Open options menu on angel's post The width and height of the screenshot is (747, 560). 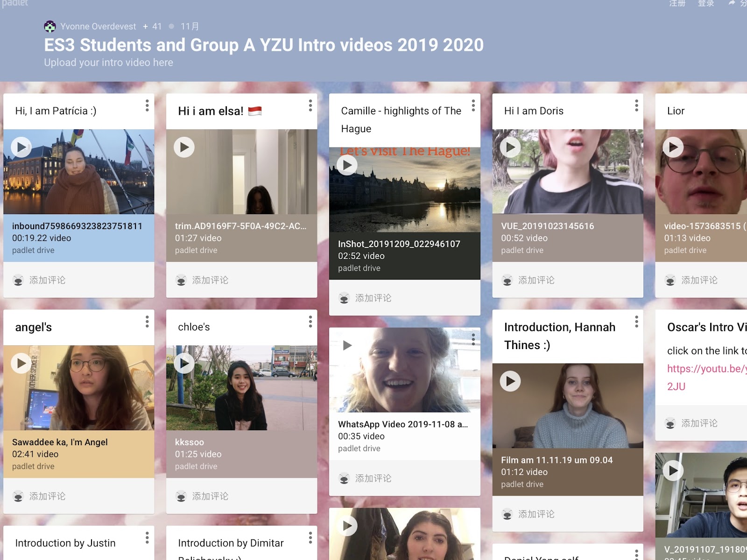[x=147, y=322]
